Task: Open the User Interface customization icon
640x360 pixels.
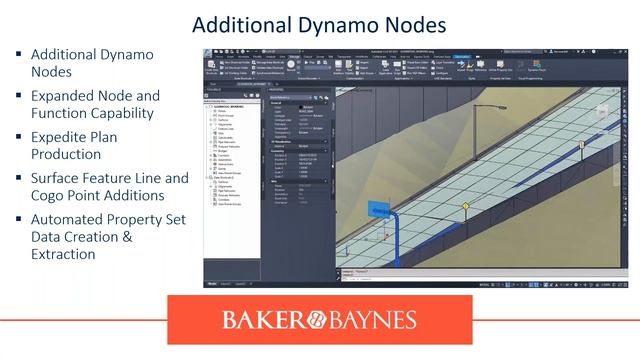Action: click(338, 64)
